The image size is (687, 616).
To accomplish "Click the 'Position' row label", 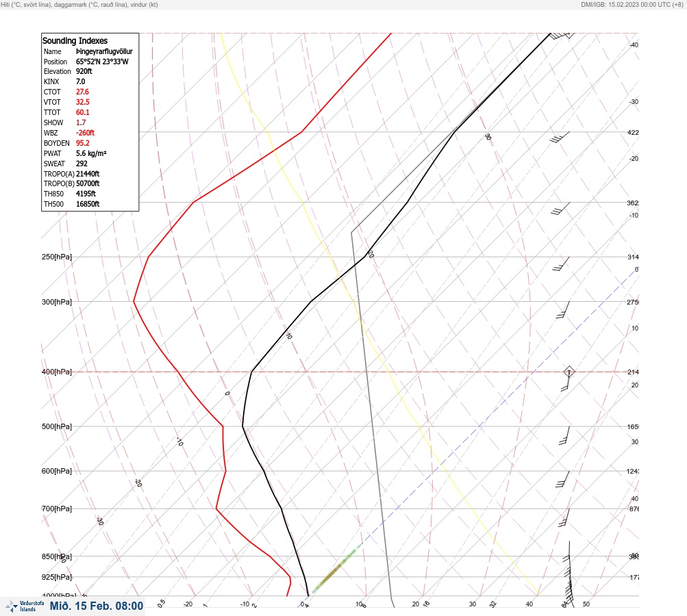I will [55, 62].
